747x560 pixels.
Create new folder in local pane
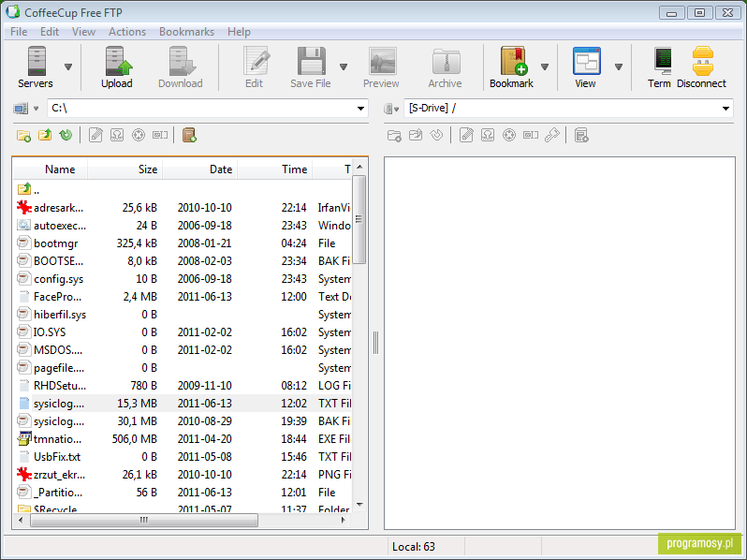23,136
